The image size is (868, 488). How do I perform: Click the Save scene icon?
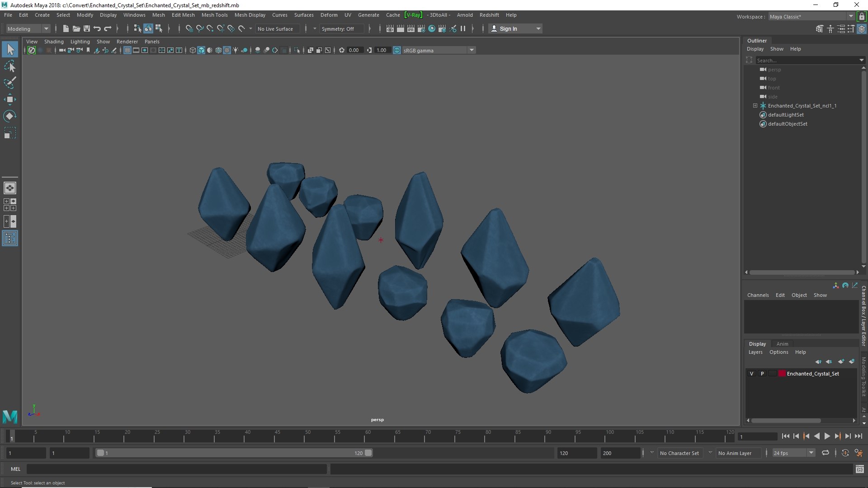point(87,28)
